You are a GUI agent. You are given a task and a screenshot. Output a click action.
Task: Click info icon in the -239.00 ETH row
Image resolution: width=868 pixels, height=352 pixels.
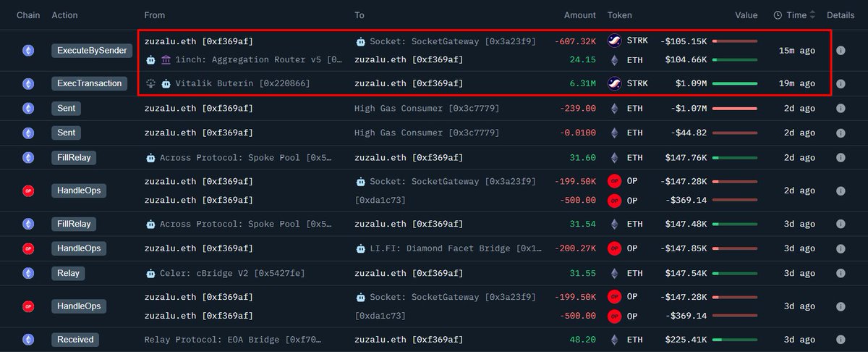pos(841,109)
